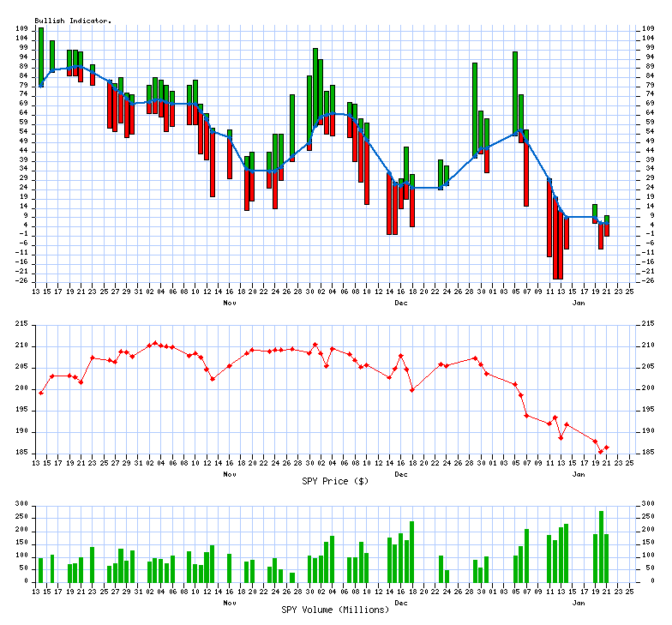
Task: Click the lowest red SPY price data point
Action: pos(601,451)
